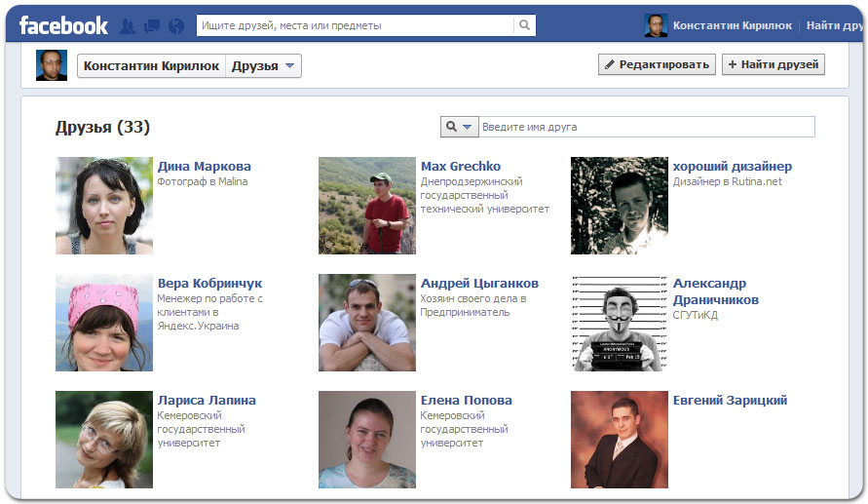Open the friend search filter dropdown
Screen dimensions: 868x504
point(460,127)
